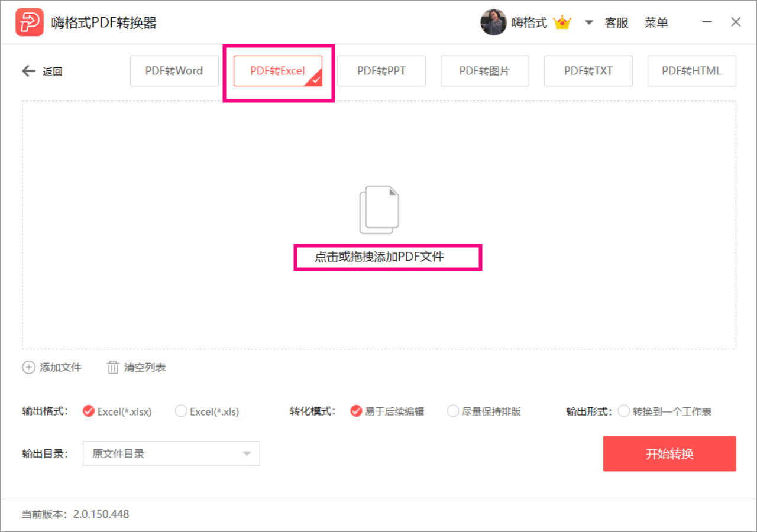Close the converter window

(x=736, y=22)
